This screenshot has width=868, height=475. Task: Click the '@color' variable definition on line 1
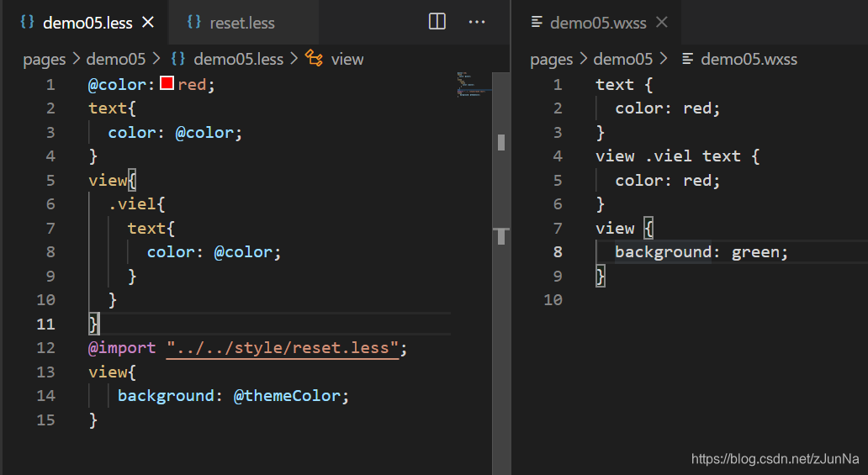click(117, 85)
